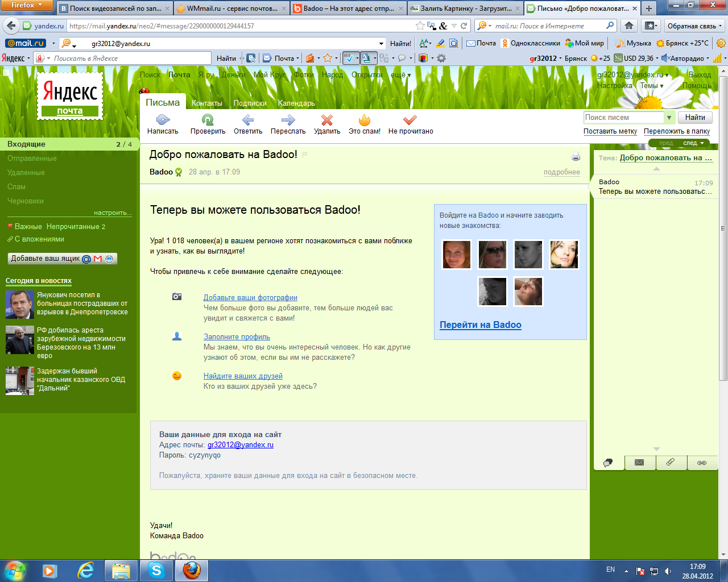This screenshot has width=728, height=582.
Task: Delete the message with Удалить icon
Action: coord(327,120)
